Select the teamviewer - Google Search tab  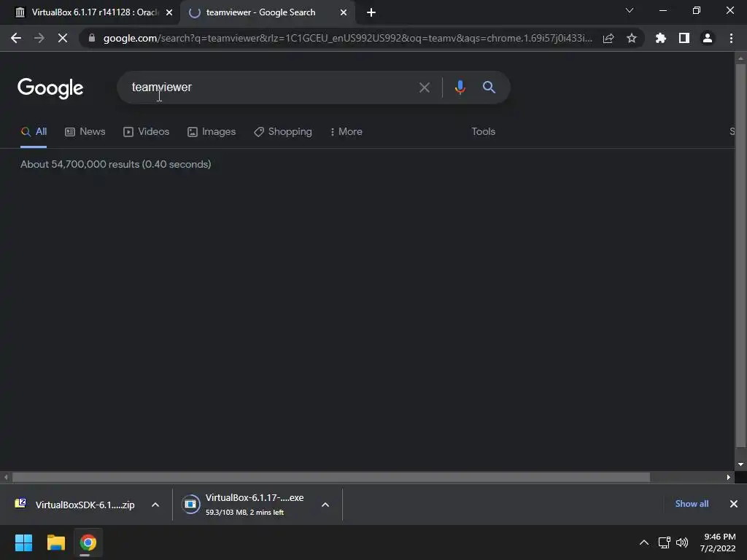(267, 12)
